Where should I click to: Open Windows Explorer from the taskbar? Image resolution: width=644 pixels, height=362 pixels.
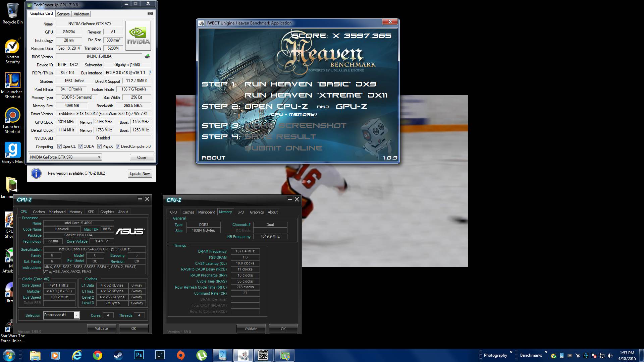35,355
